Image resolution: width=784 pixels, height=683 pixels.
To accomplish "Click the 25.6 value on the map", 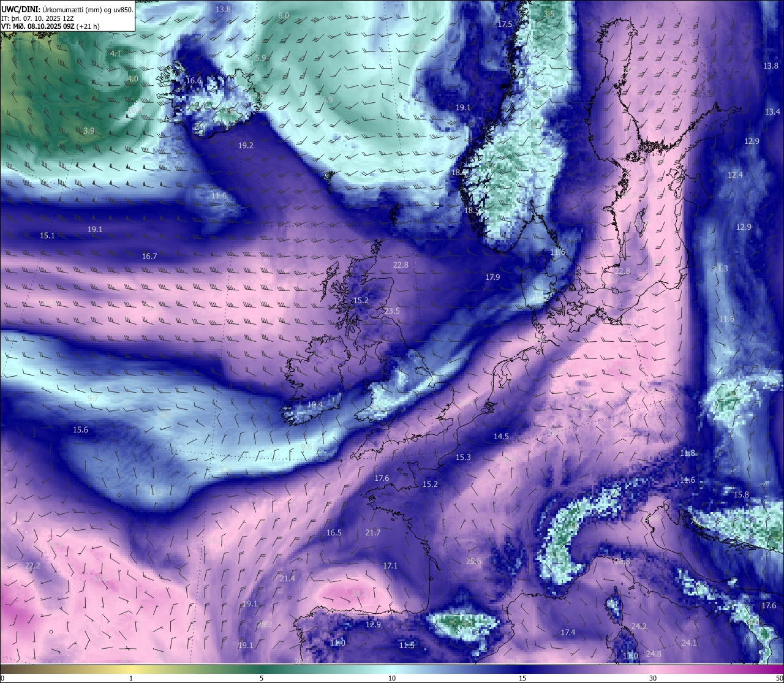I will coord(473,561).
